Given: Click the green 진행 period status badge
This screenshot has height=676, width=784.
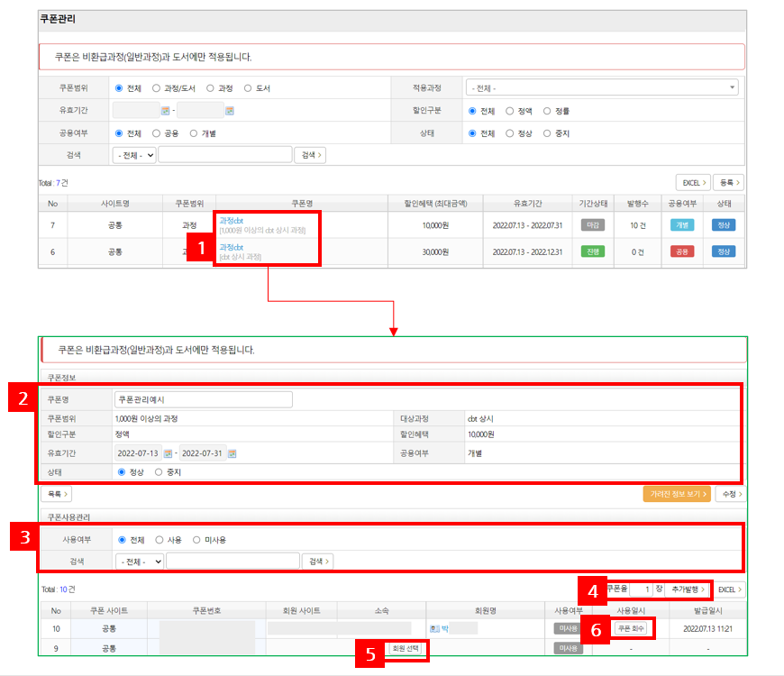Looking at the screenshot, I should (593, 251).
